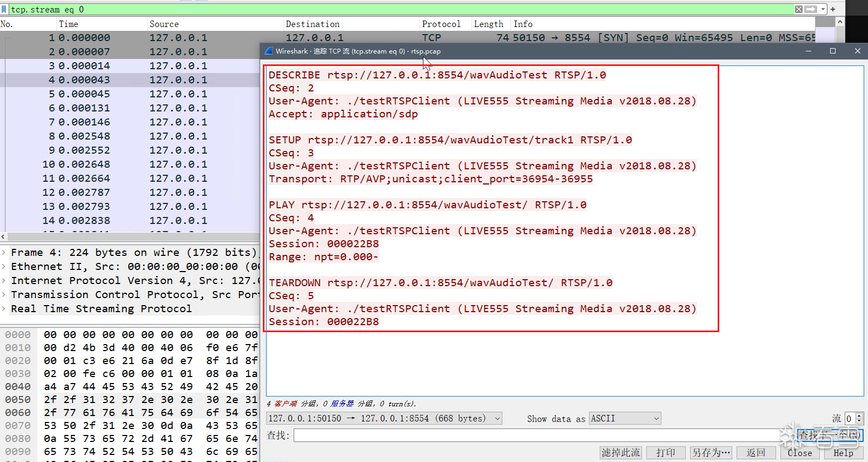
Task: Select the Frame 4 details row
Action: point(130,253)
